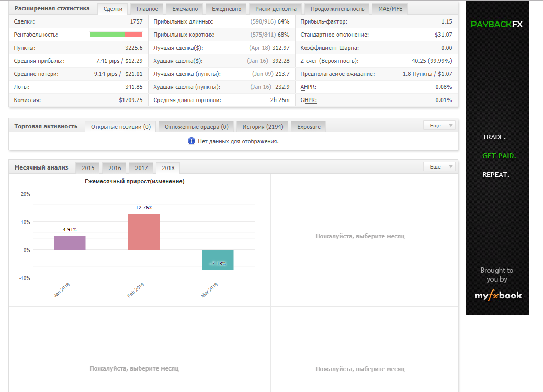
Task: Select the Feb 2018 red bar
Action: pyautogui.click(x=144, y=232)
